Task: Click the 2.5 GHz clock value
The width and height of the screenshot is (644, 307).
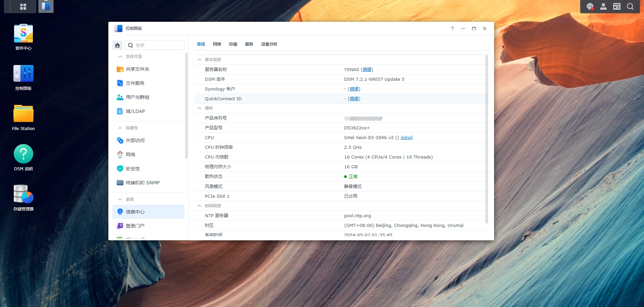Action: click(353, 147)
